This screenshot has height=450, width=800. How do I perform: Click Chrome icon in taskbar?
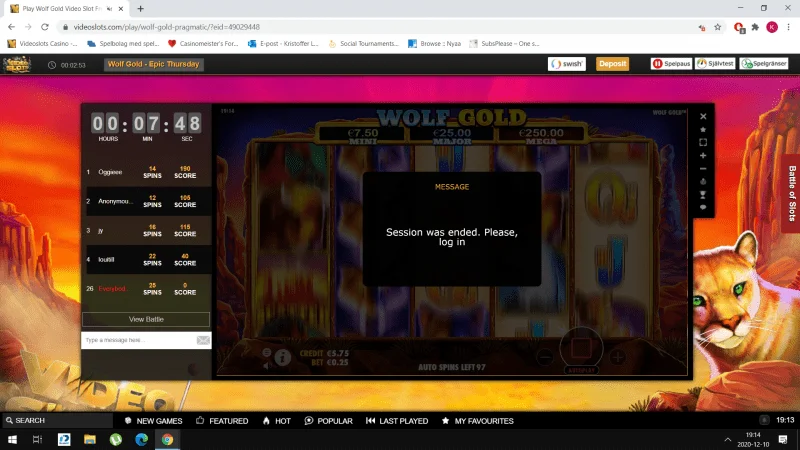167,439
